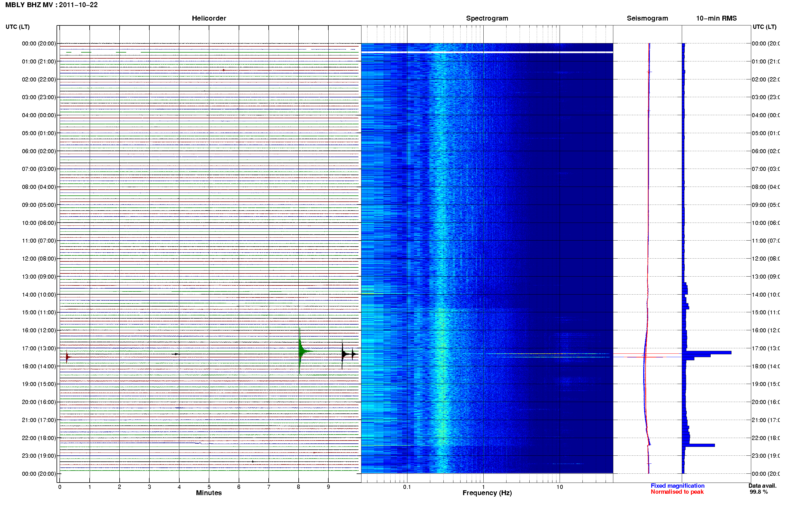Viewport: 812px width, 508px height.
Task: Click the left 04:00 (00:00) time label
Action: 39,115
